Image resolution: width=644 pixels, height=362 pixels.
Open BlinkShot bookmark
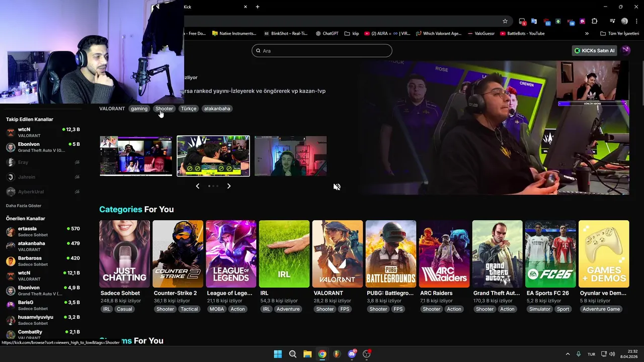pos(285,34)
